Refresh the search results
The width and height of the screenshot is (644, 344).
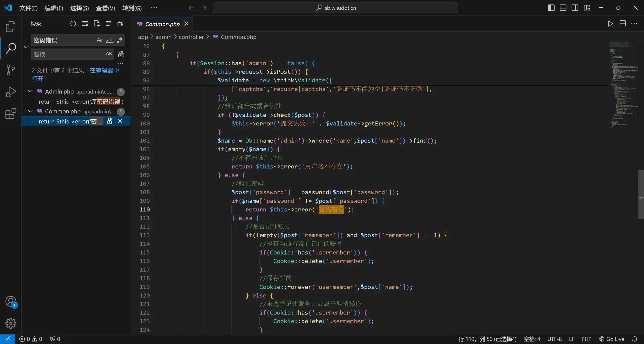tap(73, 24)
